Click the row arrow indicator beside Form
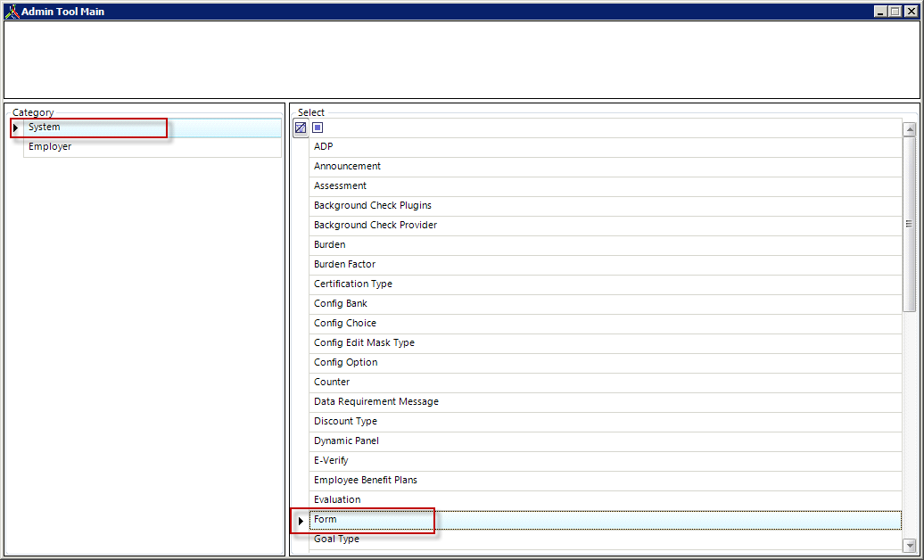This screenshot has height=560, width=924. (301, 520)
